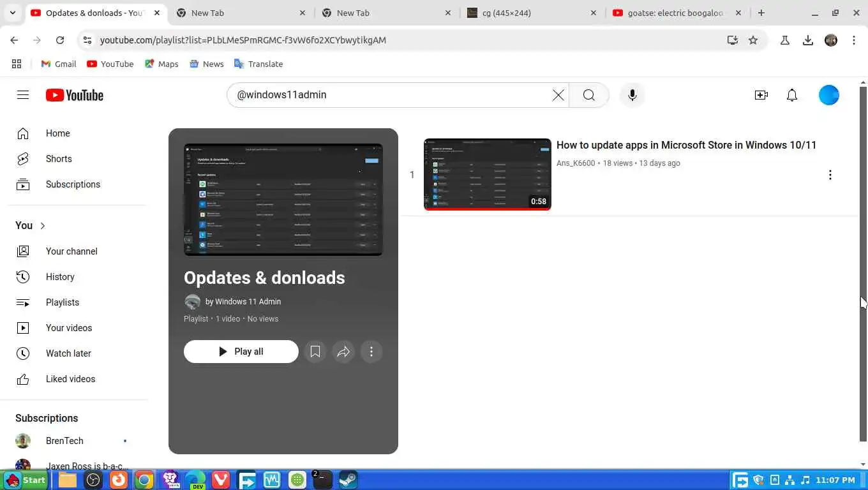The width and height of the screenshot is (868, 490).
Task: Click the Windows 11 Admin channel avatar
Action: point(192,302)
